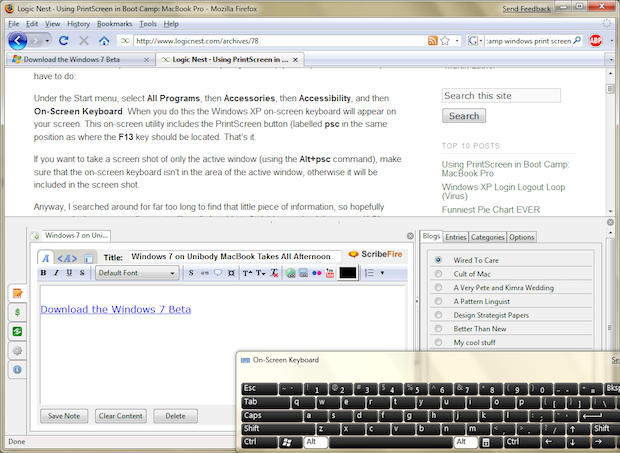This screenshot has height=453, width=620.
Task: Click the Bold formatting icon in ScribeFire
Action: pyautogui.click(x=45, y=273)
